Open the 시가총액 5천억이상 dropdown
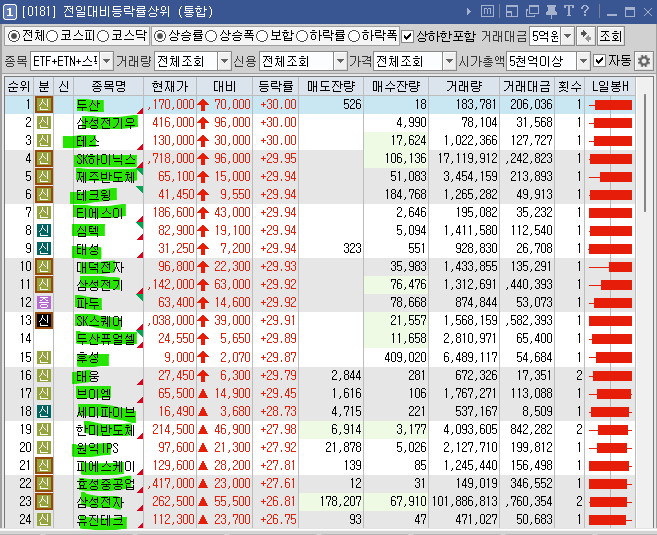 click(583, 62)
